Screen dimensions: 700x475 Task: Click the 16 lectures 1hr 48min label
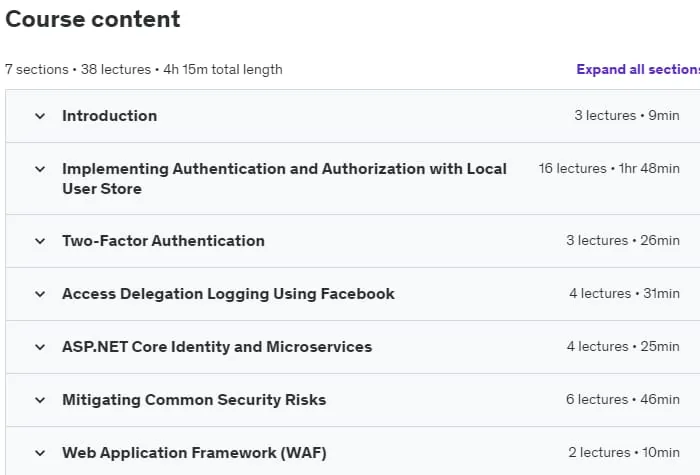[x=609, y=168]
